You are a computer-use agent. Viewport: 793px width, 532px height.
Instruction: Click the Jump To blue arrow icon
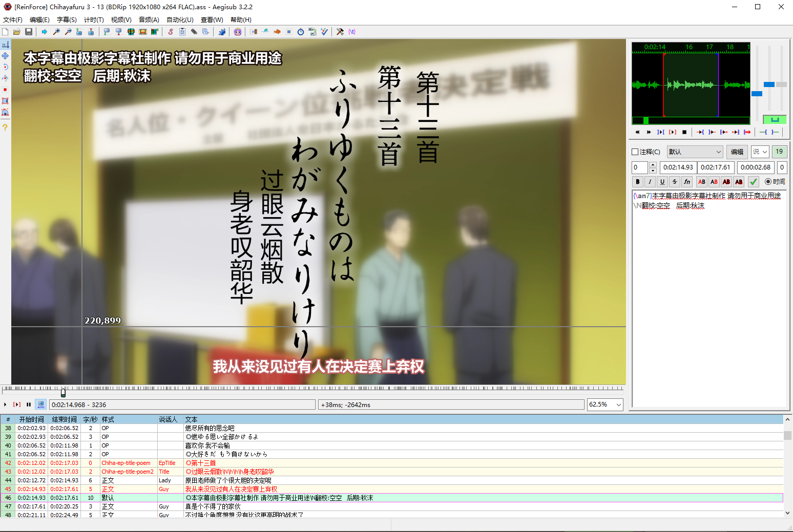tap(45, 32)
